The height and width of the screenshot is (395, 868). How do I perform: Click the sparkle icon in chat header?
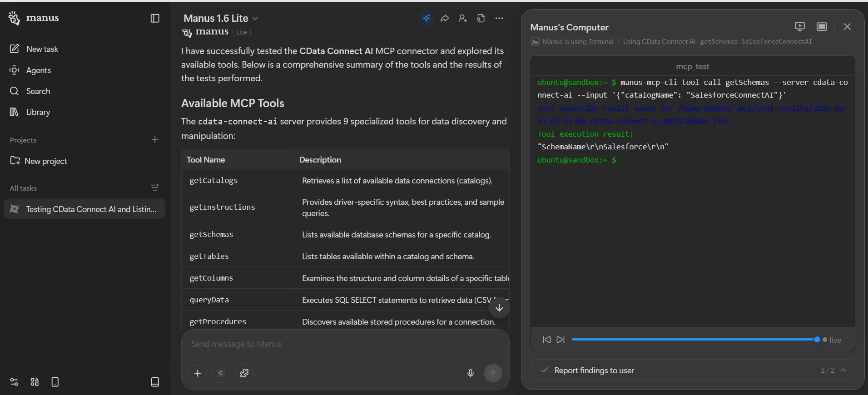(x=427, y=18)
